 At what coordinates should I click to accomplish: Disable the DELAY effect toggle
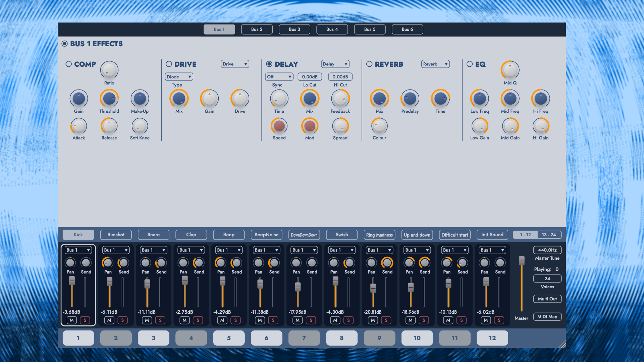click(x=269, y=64)
